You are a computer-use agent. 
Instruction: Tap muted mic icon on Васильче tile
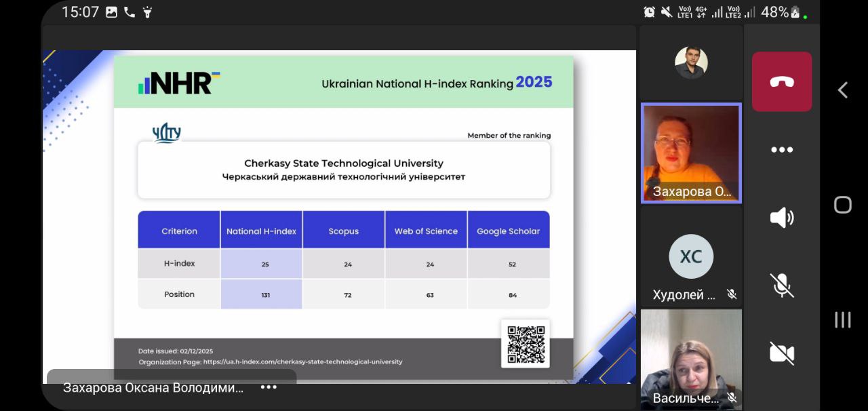coord(732,398)
